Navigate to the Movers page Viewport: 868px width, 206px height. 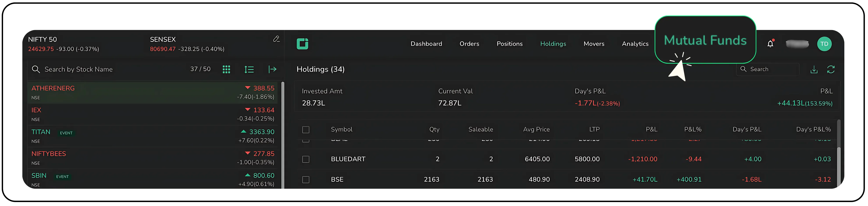pos(594,43)
